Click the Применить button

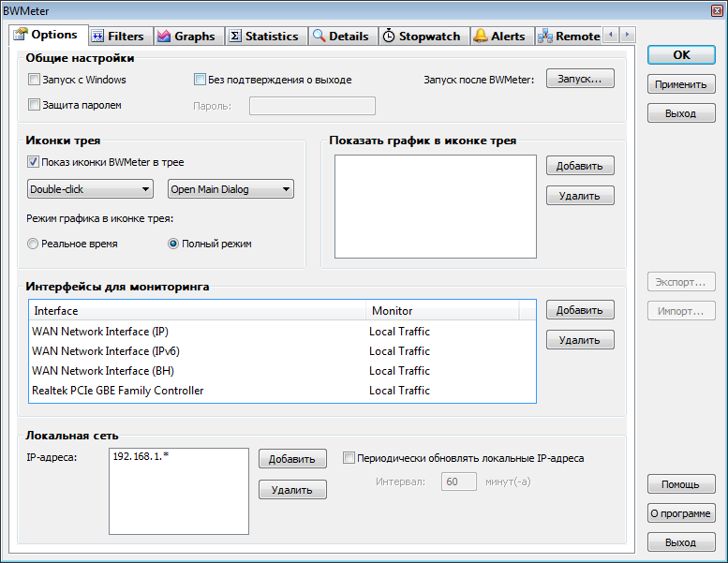click(x=681, y=84)
